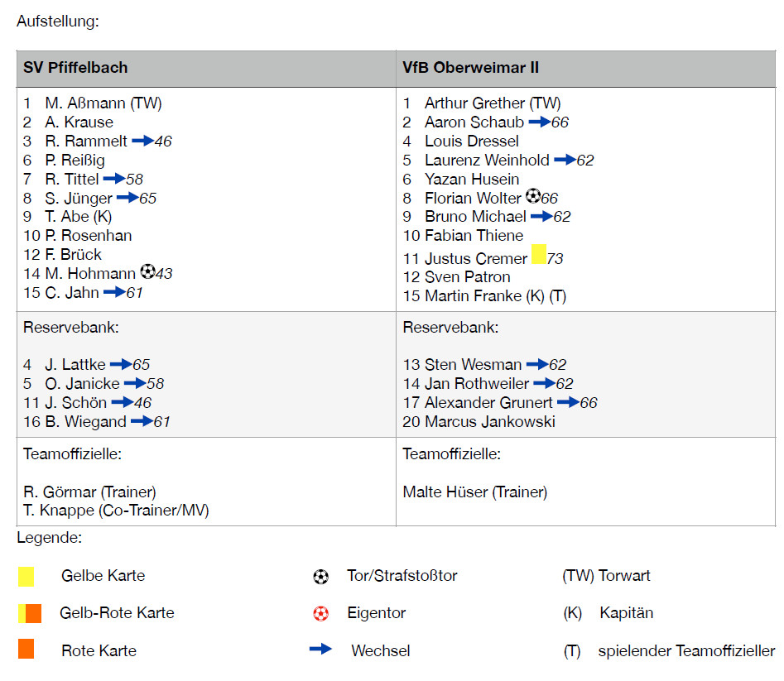
Task: Click the substitution arrow beside J. Lattke
Action: click(121, 364)
